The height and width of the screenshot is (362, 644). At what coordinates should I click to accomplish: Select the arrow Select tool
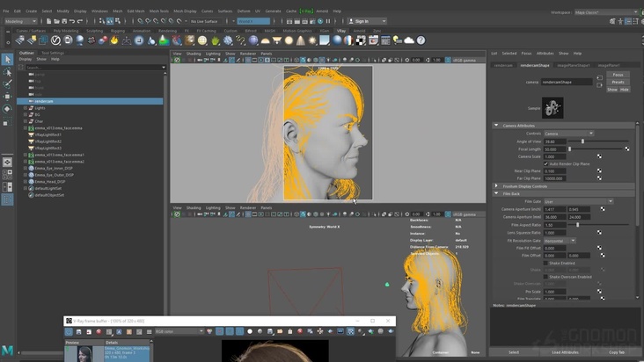[x=8, y=60]
